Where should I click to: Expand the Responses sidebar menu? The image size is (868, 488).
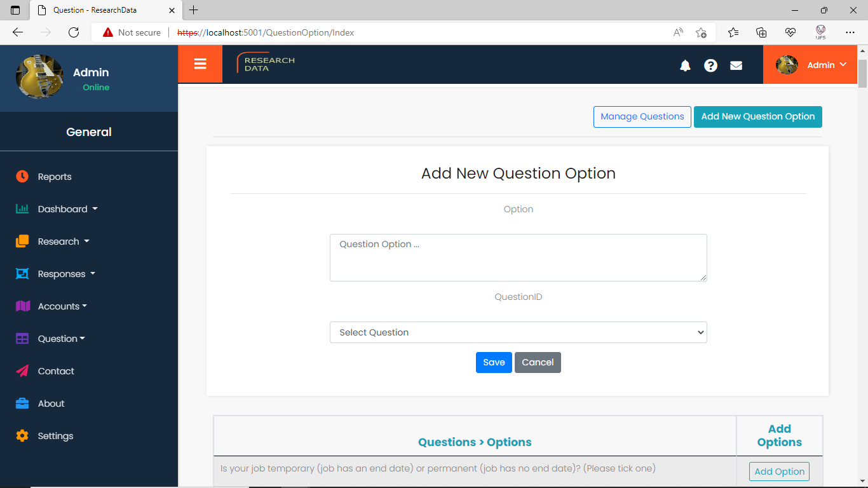66,274
